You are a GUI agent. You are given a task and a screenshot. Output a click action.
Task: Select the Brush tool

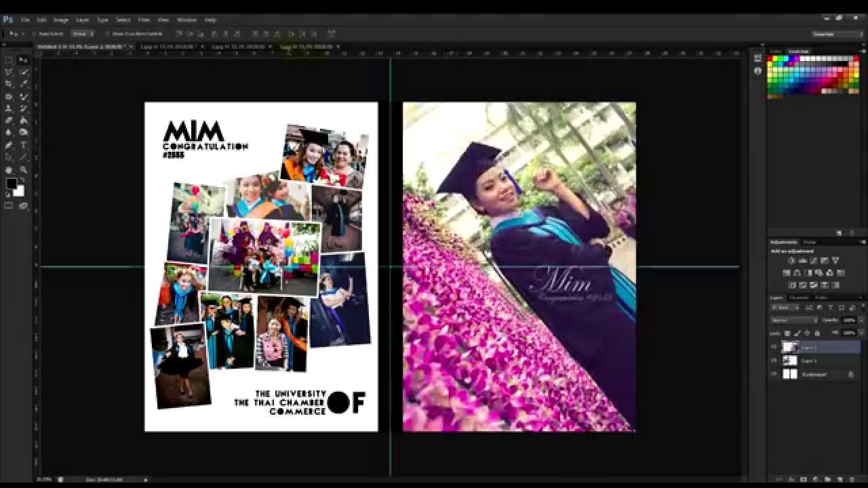(x=24, y=96)
